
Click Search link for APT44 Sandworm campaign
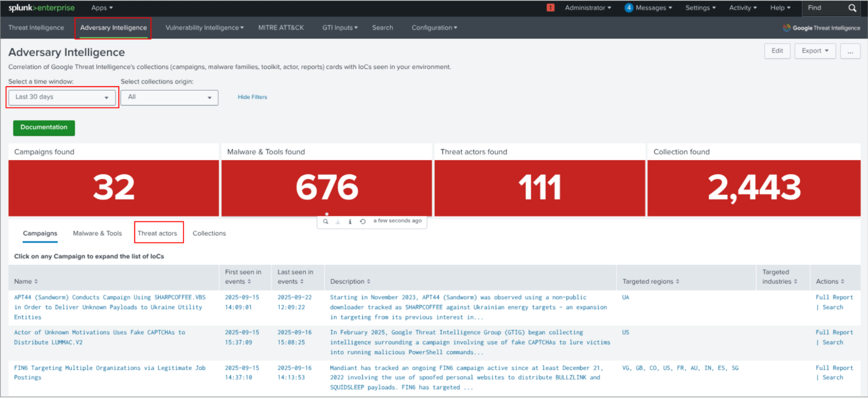[833, 307]
